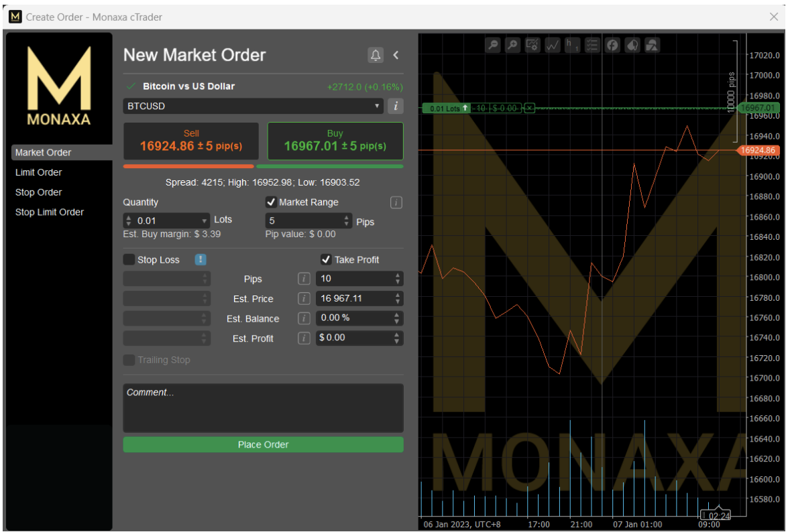Open the chart type line icon
This screenshot has width=790, height=532.
point(552,46)
